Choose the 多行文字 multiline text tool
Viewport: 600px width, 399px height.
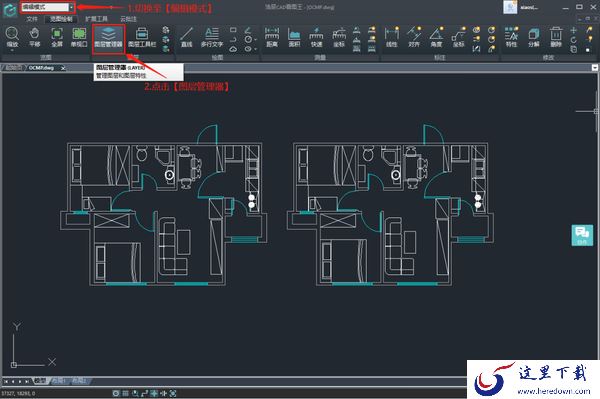point(212,37)
